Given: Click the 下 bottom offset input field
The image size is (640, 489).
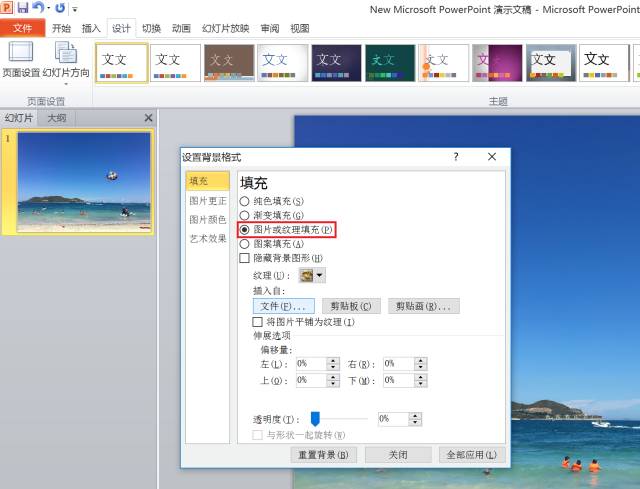Looking at the screenshot, I should point(398,380).
